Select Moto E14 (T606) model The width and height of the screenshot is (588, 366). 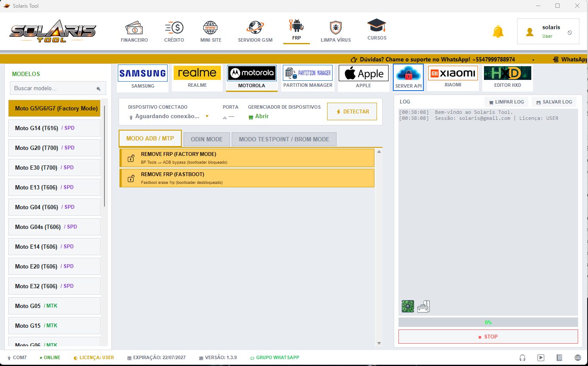point(54,247)
